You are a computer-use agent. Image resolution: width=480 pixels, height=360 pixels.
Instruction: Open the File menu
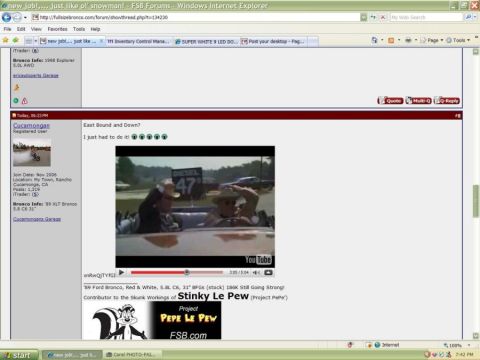7,29
